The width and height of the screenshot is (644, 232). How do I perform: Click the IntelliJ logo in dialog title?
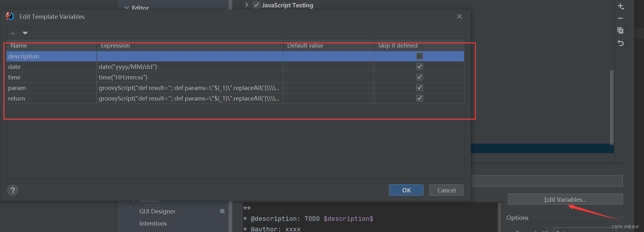[x=10, y=16]
